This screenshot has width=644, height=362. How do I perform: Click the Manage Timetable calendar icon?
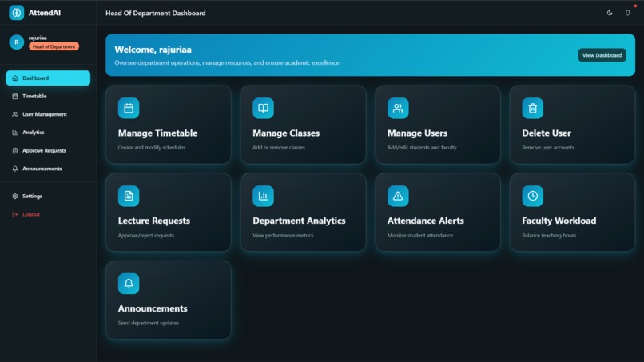129,108
